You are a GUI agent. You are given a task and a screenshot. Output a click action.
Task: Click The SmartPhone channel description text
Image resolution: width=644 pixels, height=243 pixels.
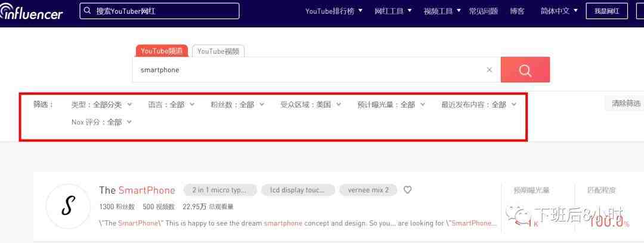coord(298,223)
